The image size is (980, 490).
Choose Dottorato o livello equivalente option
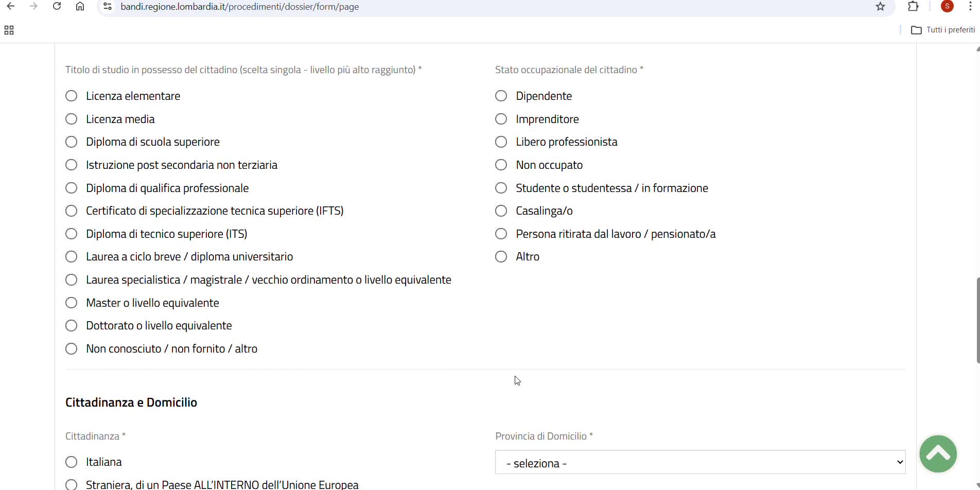click(x=72, y=326)
